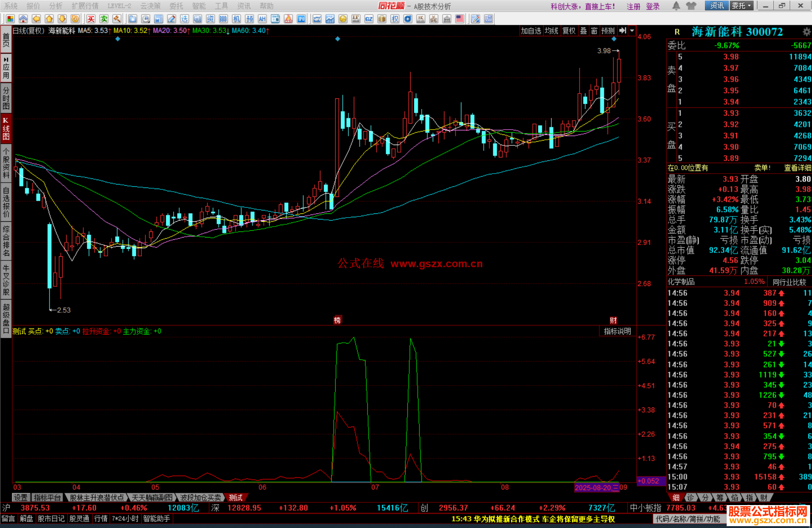This screenshot has width=812, height=528.
Task: Toggle the 均线 moving average display
Action: (x=551, y=31)
